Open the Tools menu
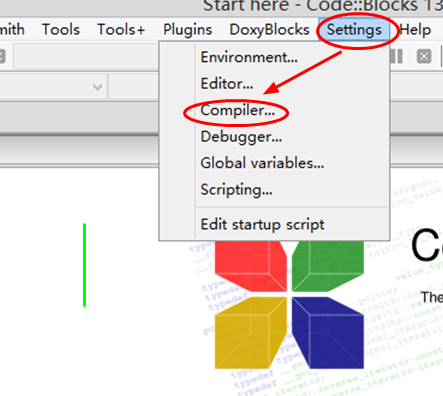 [61, 30]
